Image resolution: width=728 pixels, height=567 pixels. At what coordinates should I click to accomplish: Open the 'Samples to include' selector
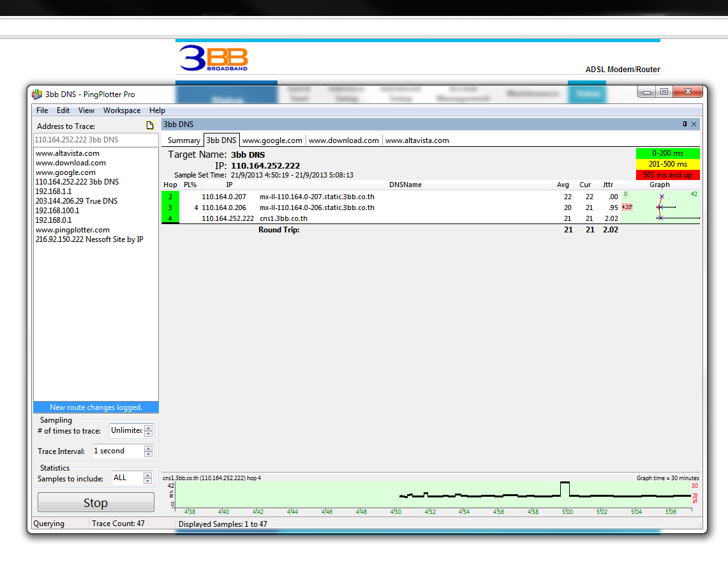coord(148,478)
